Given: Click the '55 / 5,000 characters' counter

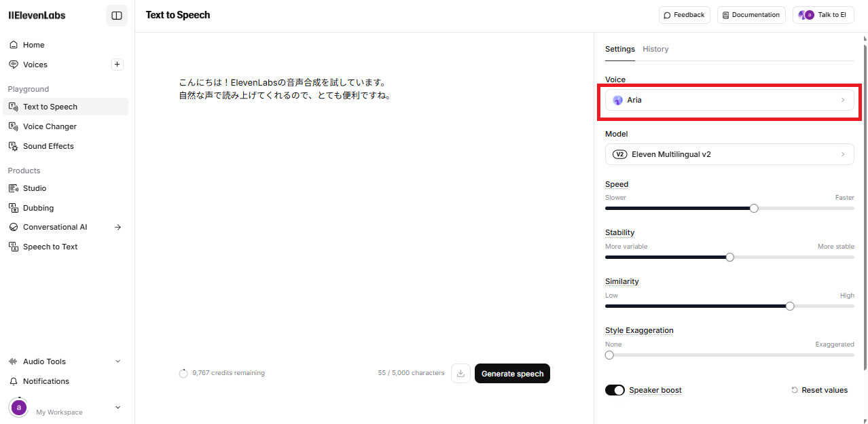Looking at the screenshot, I should coord(411,373).
